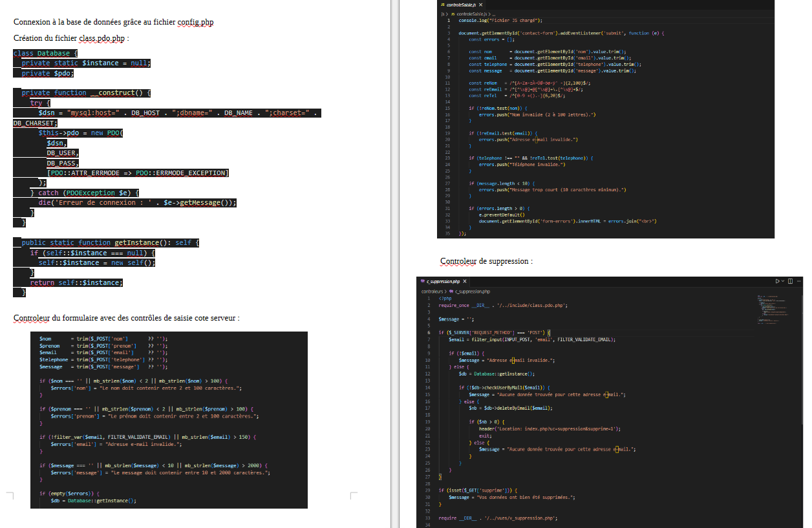This screenshot has width=812, height=528.
Task: Click the Run Code play icon
Action: pyautogui.click(x=777, y=281)
